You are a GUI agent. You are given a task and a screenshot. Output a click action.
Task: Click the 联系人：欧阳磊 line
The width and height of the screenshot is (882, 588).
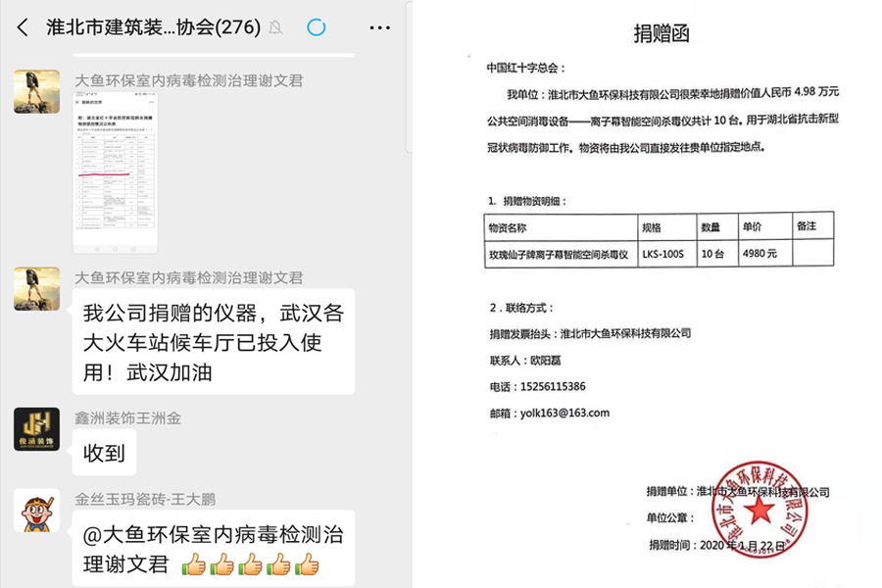pyautogui.click(x=525, y=360)
